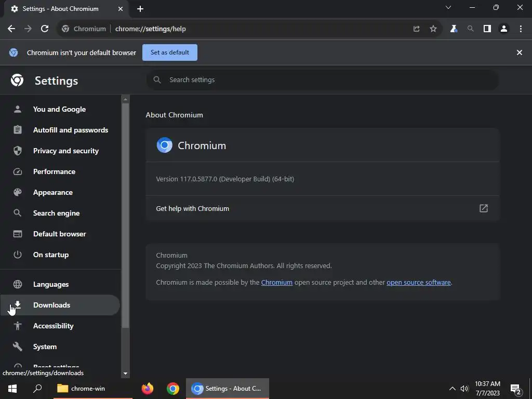The image size is (532, 399).
Task: Open the three-dot Chromium menu
Action: (x=521, y=29)
